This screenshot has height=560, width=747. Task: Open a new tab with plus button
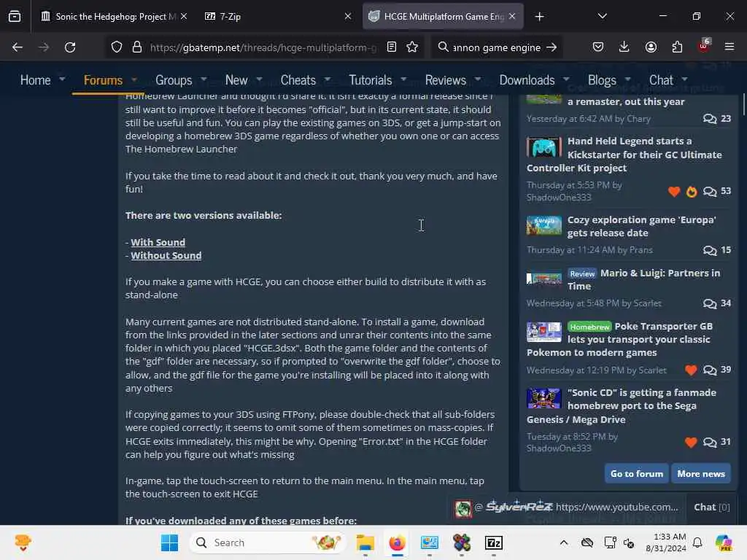(539, 17)
